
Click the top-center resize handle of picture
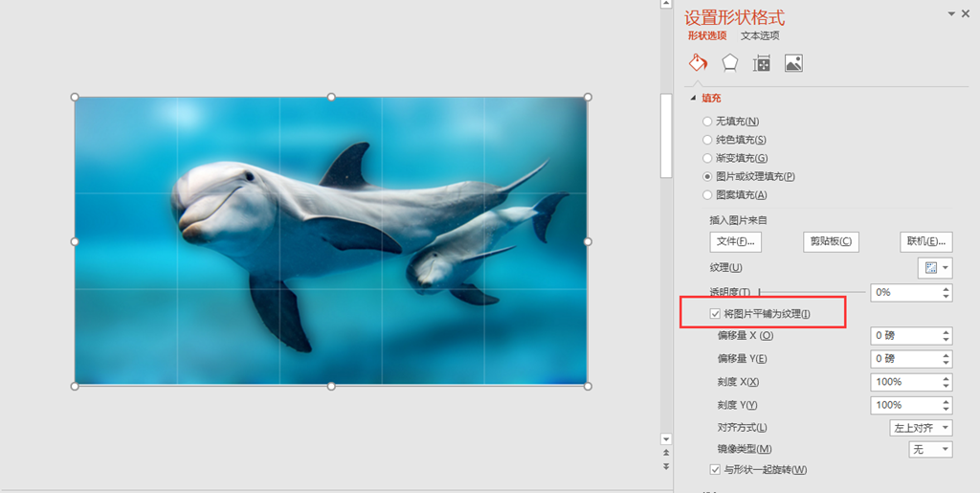click(331, 97)
